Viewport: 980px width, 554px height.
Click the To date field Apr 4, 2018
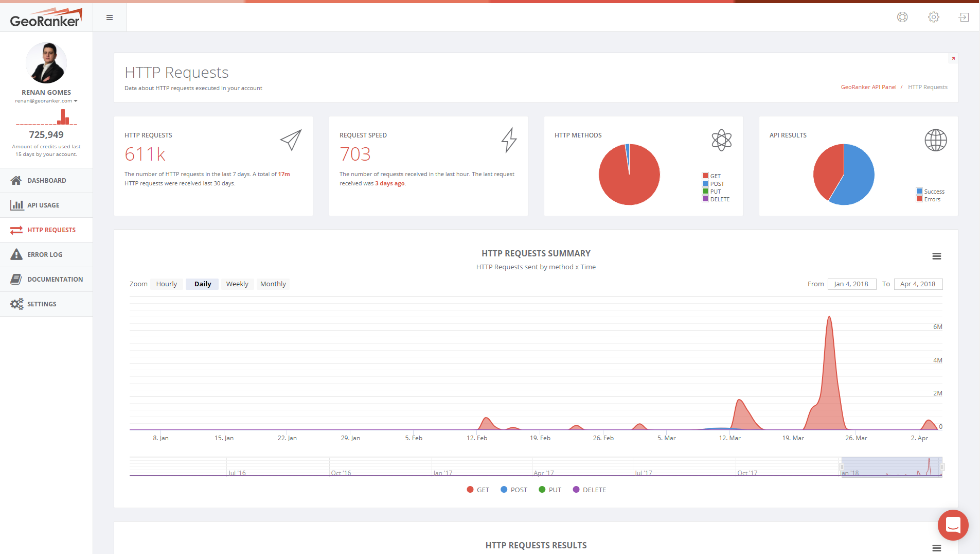pyautogui.click(x=918, y=284)
